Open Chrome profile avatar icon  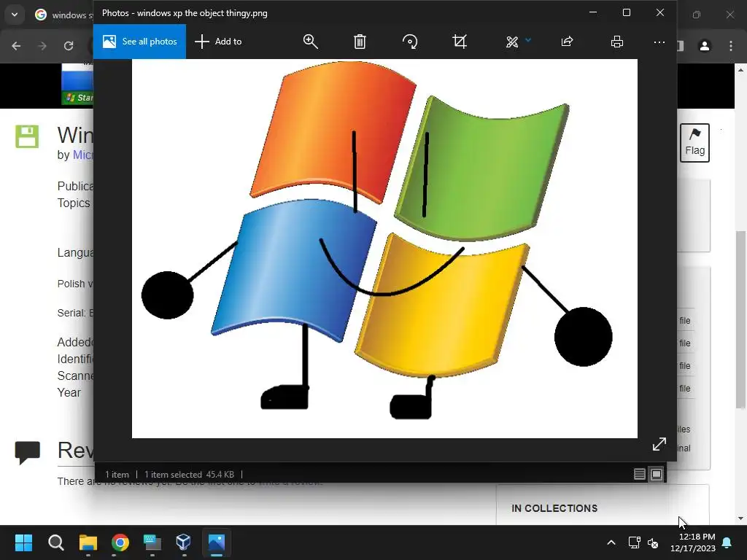pos(704,46)
